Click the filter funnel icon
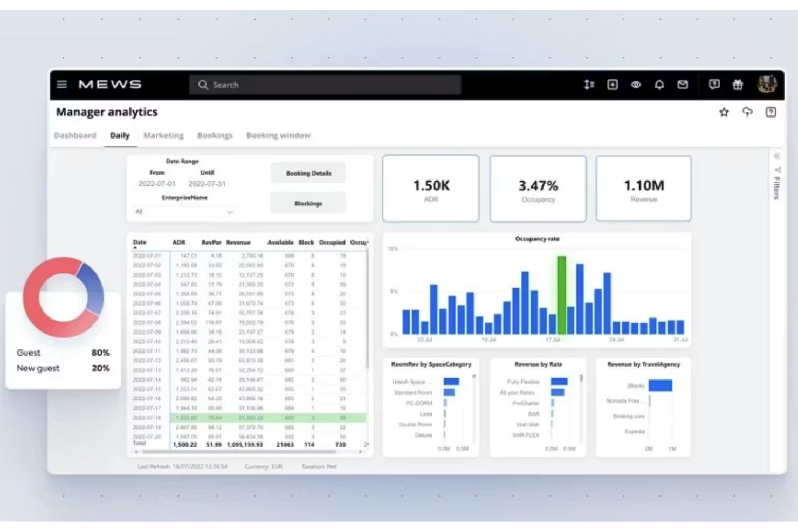 [777, 170]
